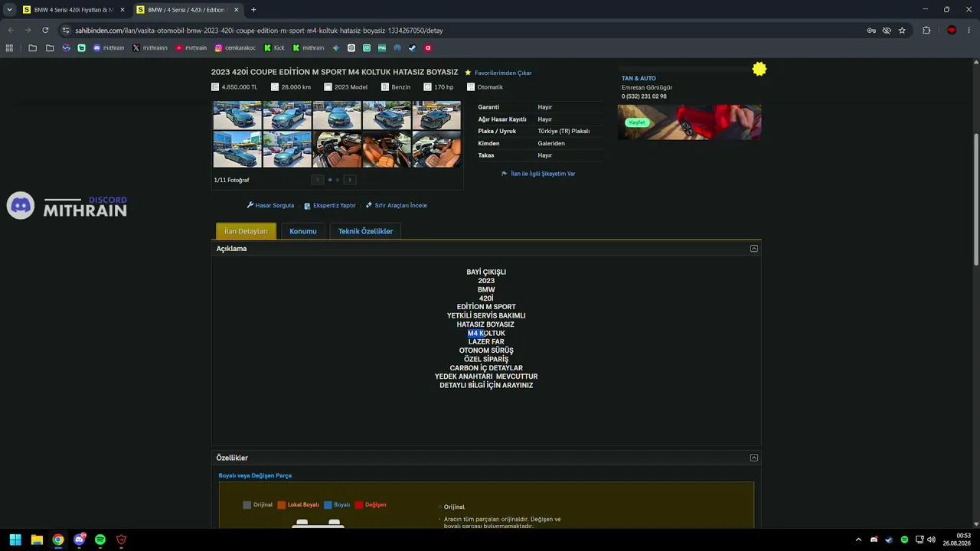Click the address bar URL field
The height and width of the screenshot is (551, 980).
pyautogui.click(x=459, y=31)
